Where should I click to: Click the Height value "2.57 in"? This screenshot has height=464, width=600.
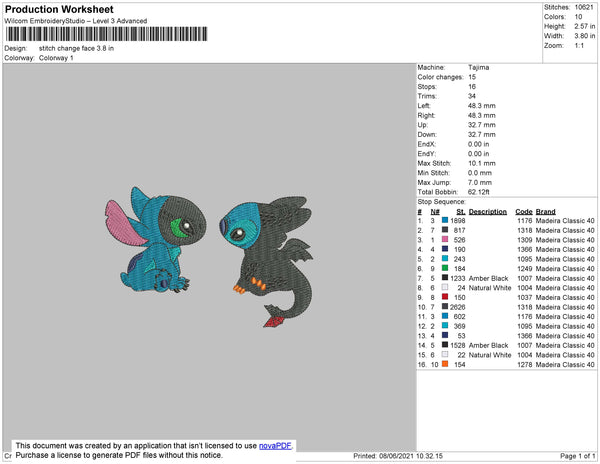[x=585, y=26]
